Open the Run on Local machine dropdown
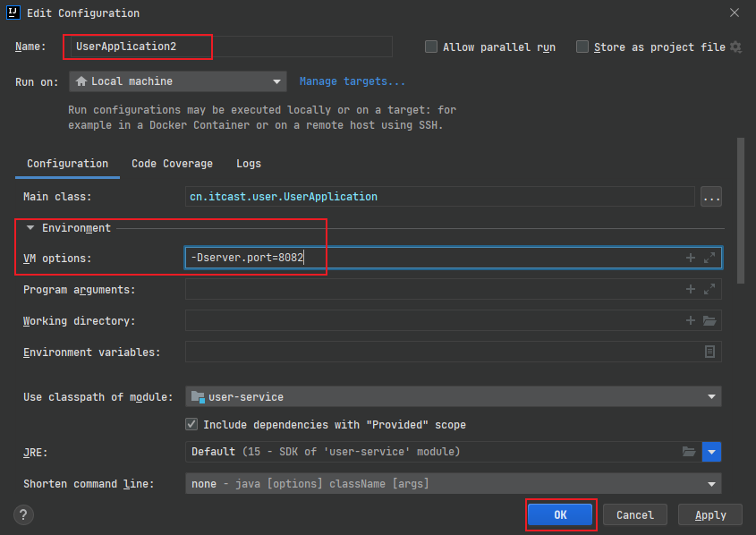Screen dimensions: 756x535 (x=177, y=81)
